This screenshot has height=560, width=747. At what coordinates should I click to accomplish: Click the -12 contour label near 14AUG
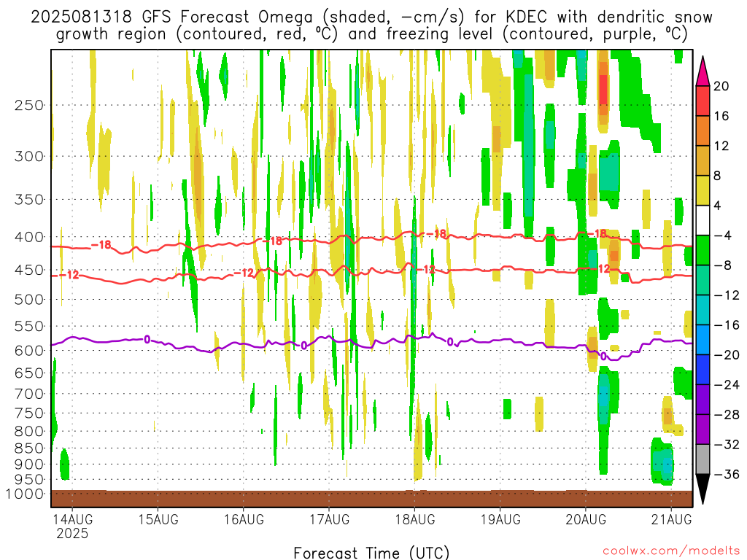(x=69, y=275)
